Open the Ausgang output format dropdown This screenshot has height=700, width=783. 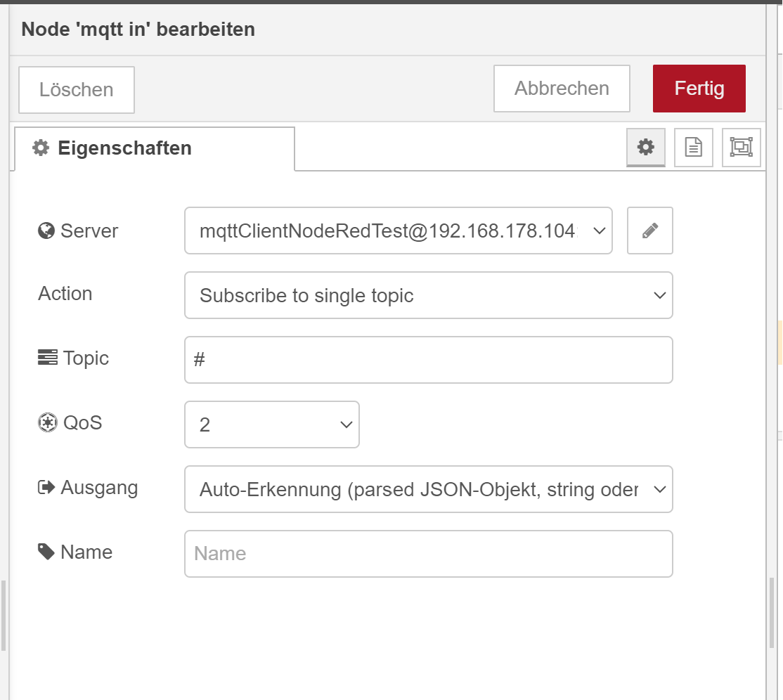pyautogui.click(x=428, y=489)
